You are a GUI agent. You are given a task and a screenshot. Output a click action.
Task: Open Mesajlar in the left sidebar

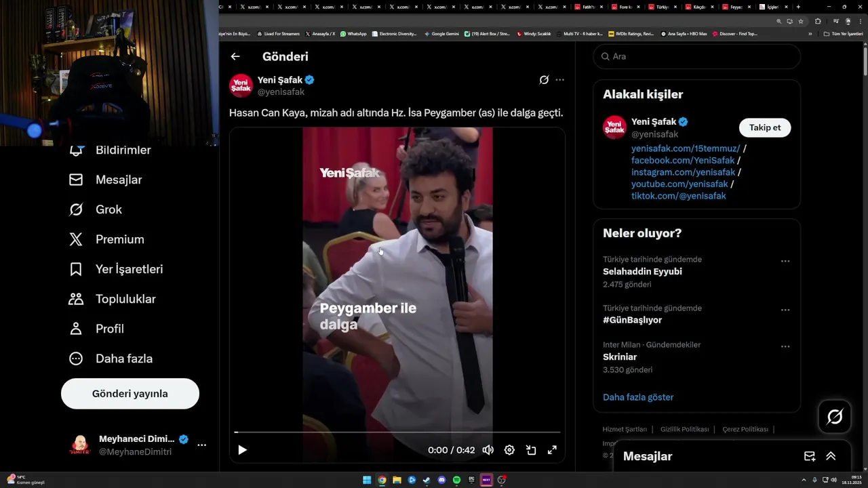pyautogui.click(x=105, y=180)
